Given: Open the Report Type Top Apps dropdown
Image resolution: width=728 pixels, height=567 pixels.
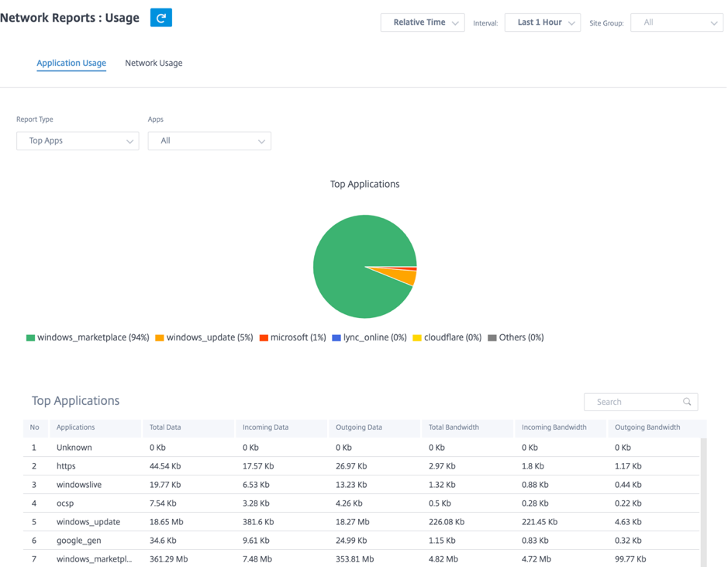Looking at the screenshot, I should 78,140.
